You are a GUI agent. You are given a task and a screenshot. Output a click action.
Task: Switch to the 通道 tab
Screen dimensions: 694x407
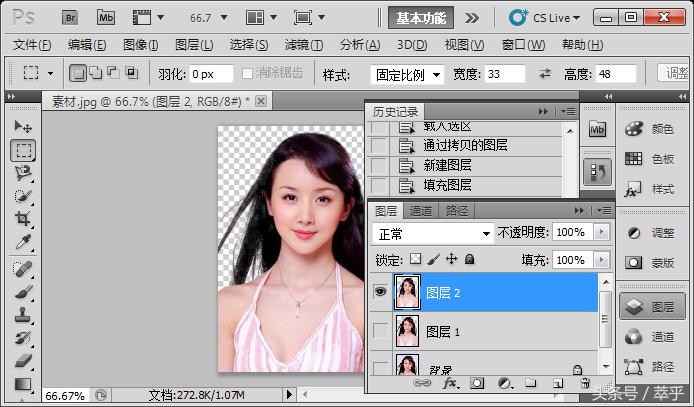click(x=420, y=211)
